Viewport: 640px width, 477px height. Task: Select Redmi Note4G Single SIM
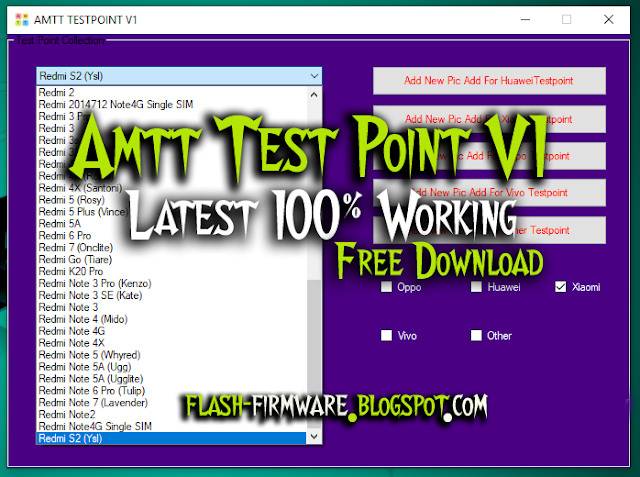(x=171, y=426)
